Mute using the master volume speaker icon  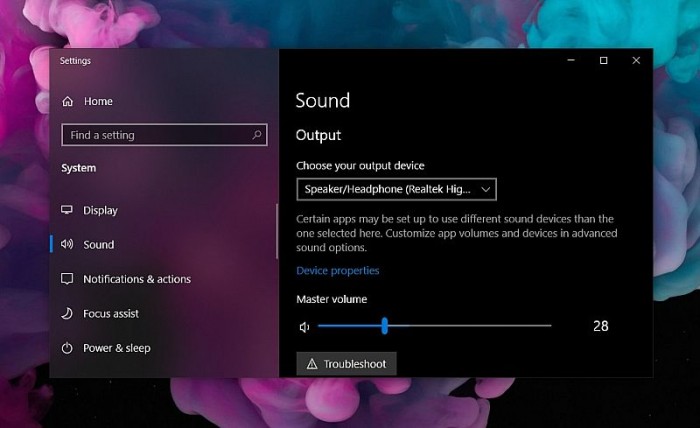[304, 326]
